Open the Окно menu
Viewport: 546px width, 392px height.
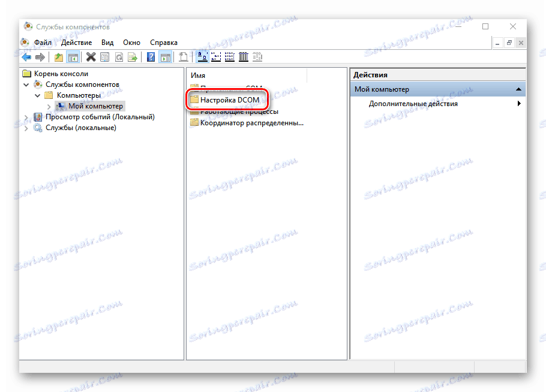pyautogui.click(x=131, y=43)
